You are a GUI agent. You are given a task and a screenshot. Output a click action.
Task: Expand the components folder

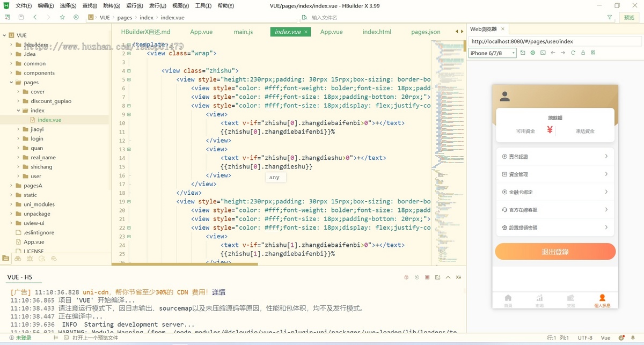pyautogui.click(x=11, y=73)
